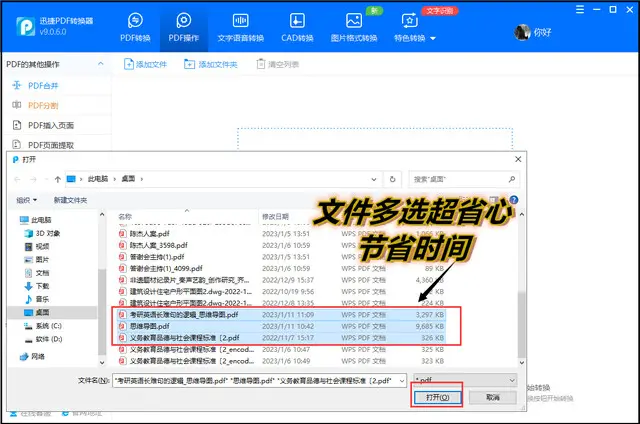Viewport: 640px width, 424px height.
Task: Click 新建文件夹 in the dialog
Action: 70,200
